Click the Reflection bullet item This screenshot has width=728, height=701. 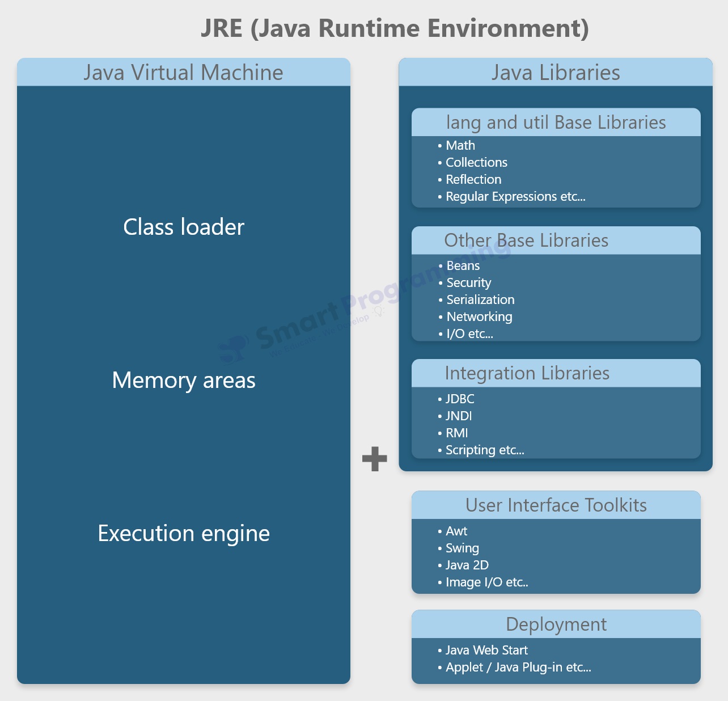point(469,179)
